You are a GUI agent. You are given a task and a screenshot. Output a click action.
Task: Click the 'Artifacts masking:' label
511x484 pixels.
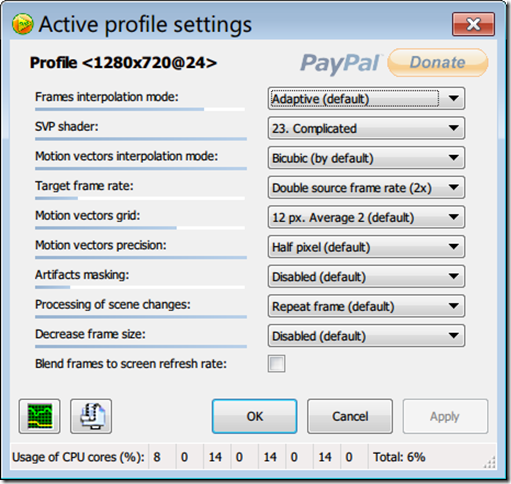click(82, 275)
